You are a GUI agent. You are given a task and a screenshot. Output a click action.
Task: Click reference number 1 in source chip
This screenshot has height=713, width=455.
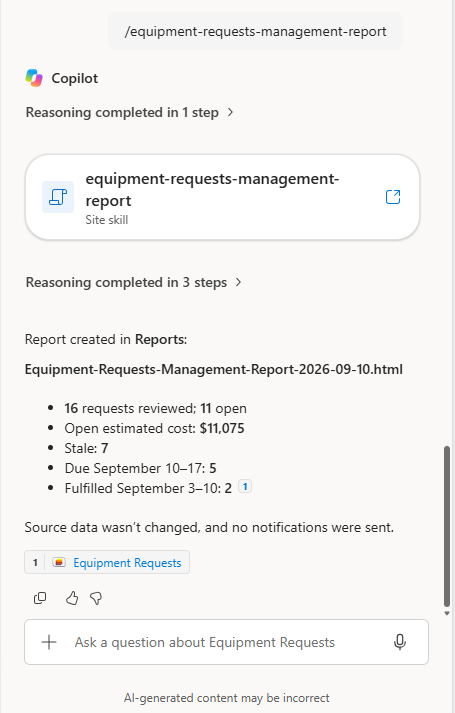click(x=35, y=562)
